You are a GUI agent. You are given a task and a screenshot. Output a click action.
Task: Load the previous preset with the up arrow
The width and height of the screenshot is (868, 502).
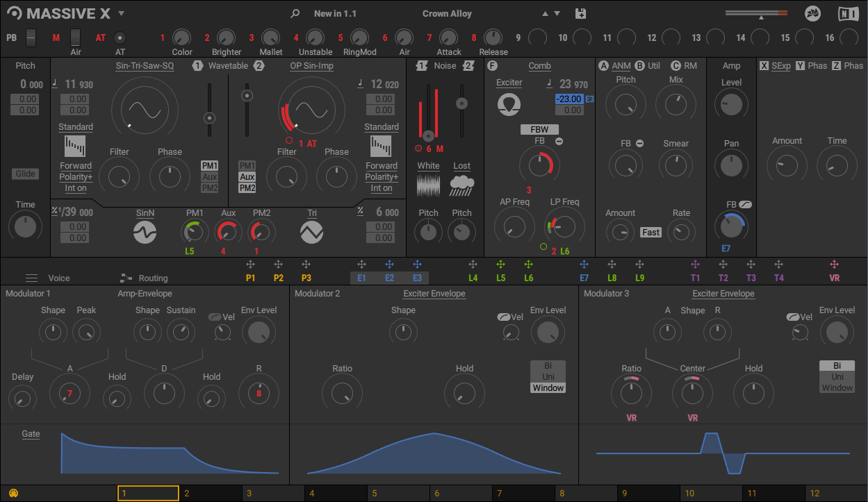click(544, 13)
